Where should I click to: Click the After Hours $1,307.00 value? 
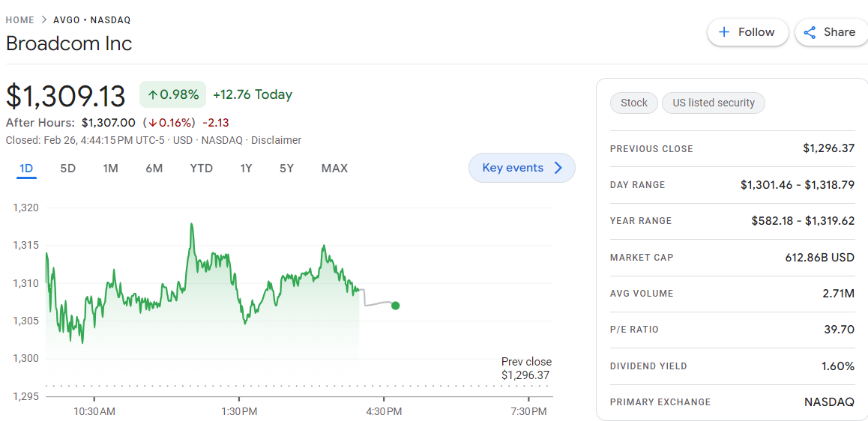click(x=109, y=122)
